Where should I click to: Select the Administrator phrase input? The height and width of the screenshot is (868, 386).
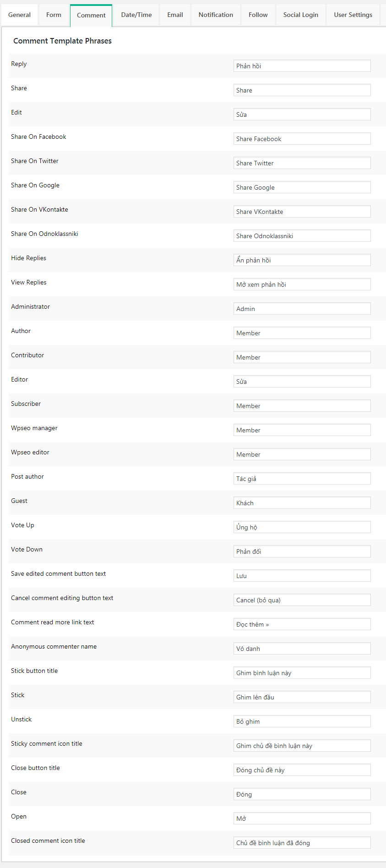click(302, 309)
